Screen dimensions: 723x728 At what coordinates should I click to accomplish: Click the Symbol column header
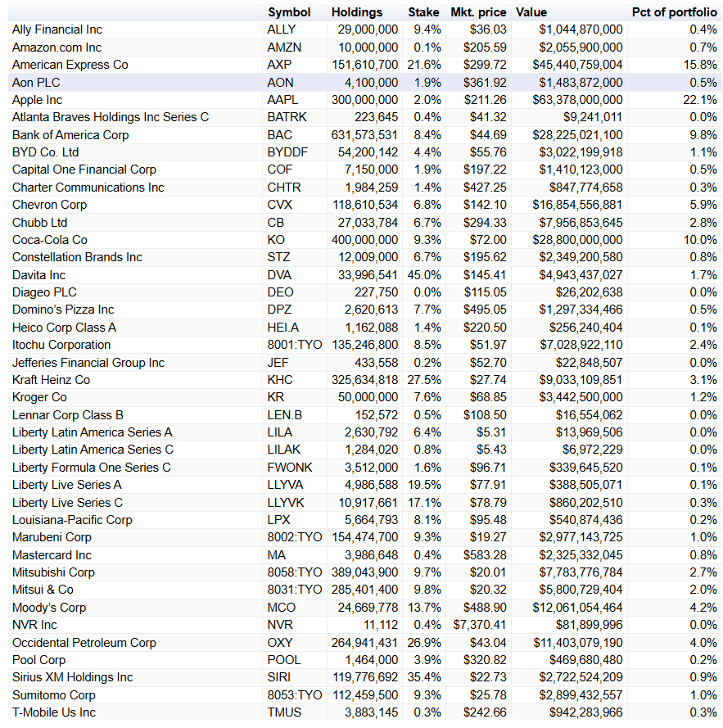tap(289, 12)
